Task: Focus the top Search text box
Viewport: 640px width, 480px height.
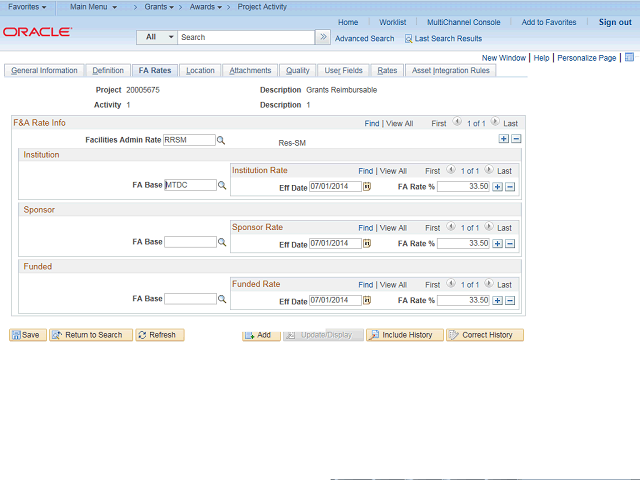Action: point(246,37)
